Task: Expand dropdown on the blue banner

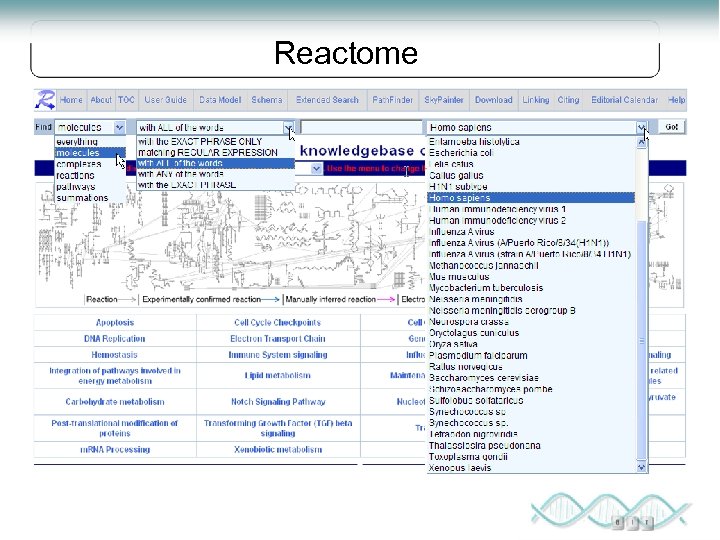Action: coord(316,169)
